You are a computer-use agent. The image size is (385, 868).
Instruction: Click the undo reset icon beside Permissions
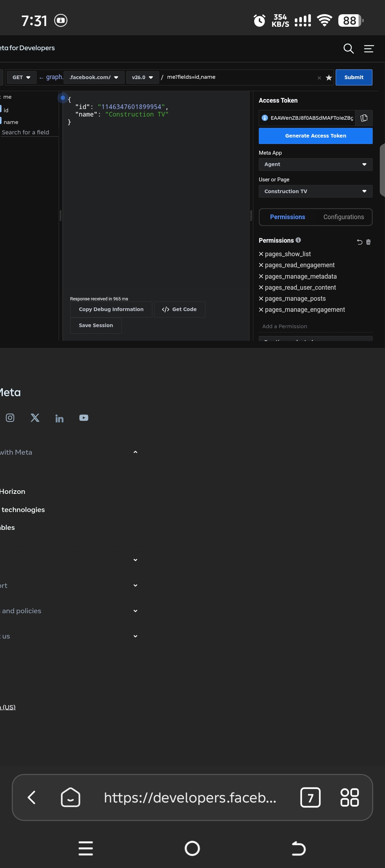tap(359, 242)
